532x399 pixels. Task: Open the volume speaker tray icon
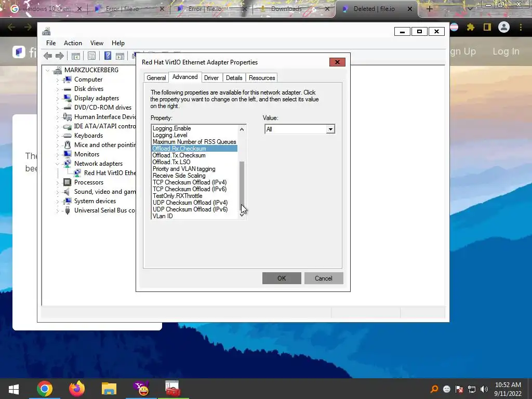pos(484,389)
